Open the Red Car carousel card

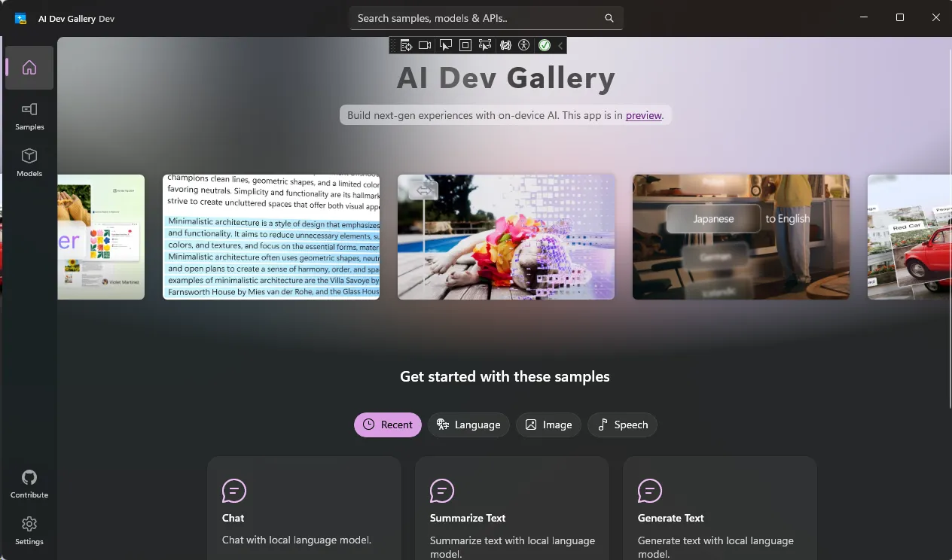coord(910,237)
